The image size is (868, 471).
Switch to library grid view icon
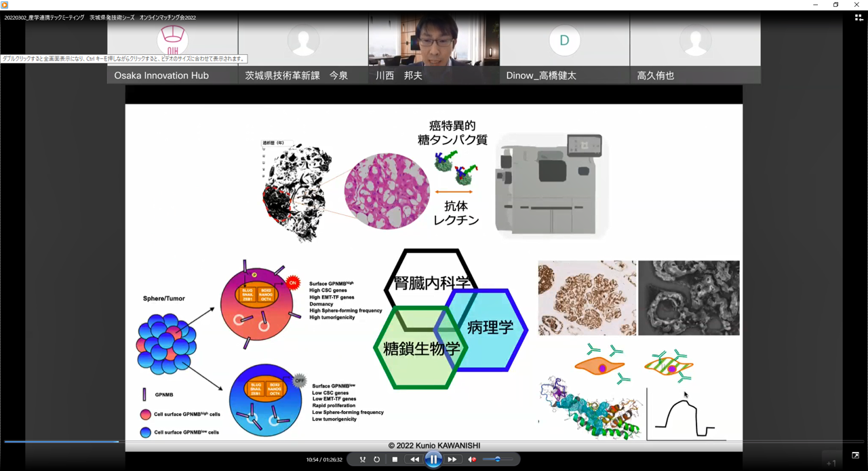859,18
